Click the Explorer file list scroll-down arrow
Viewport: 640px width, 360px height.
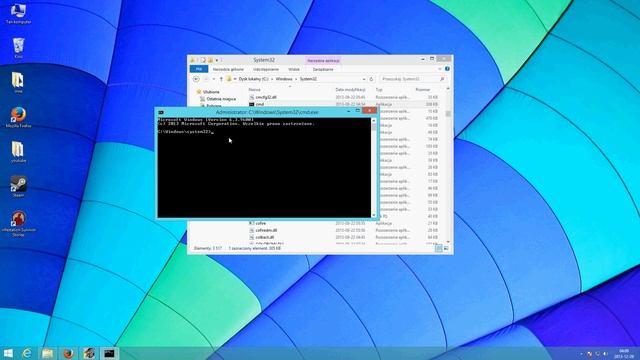tap(448, 242)
